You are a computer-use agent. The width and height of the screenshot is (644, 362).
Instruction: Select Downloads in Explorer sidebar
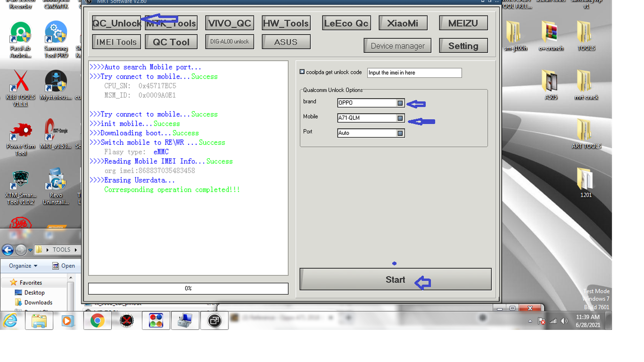pyautogui.click(x=34, y=303)
